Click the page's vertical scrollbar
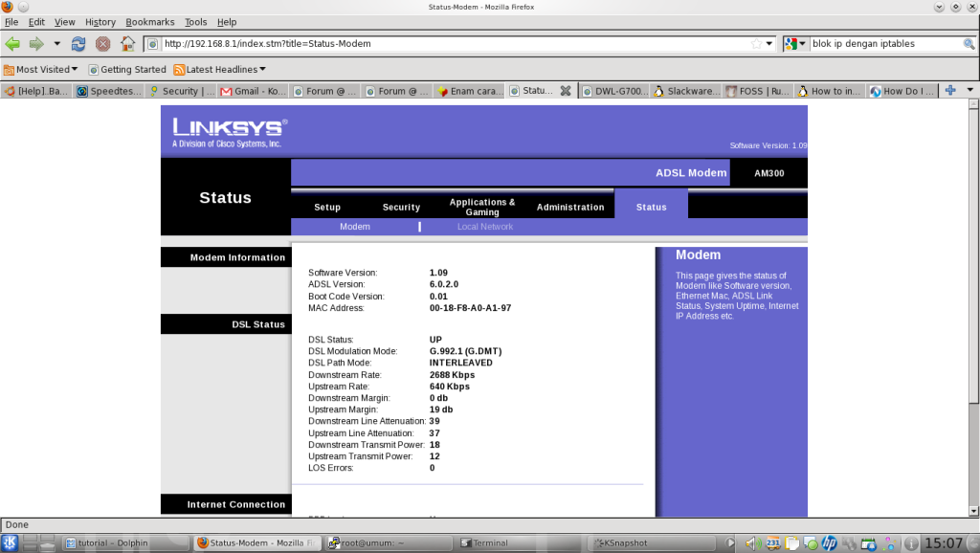 [973, 256]
